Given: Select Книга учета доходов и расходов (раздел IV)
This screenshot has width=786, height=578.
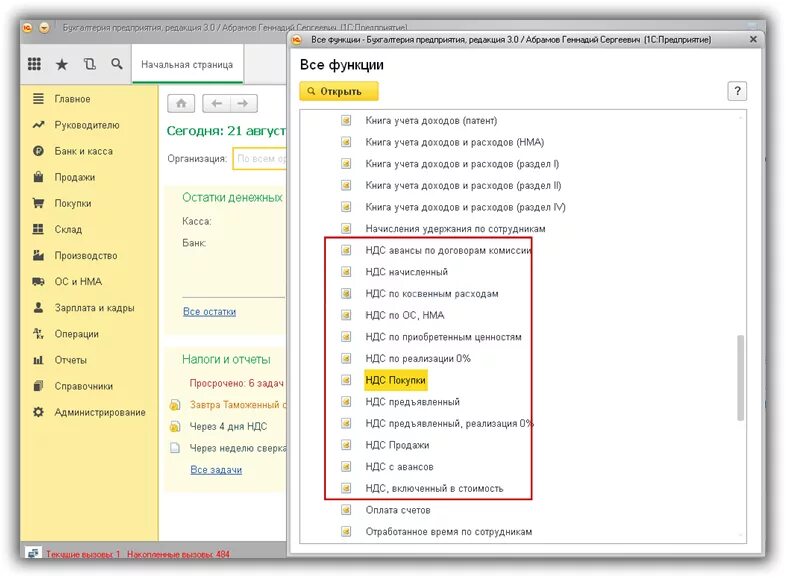Looking at the screenshot, I should 465,207.
